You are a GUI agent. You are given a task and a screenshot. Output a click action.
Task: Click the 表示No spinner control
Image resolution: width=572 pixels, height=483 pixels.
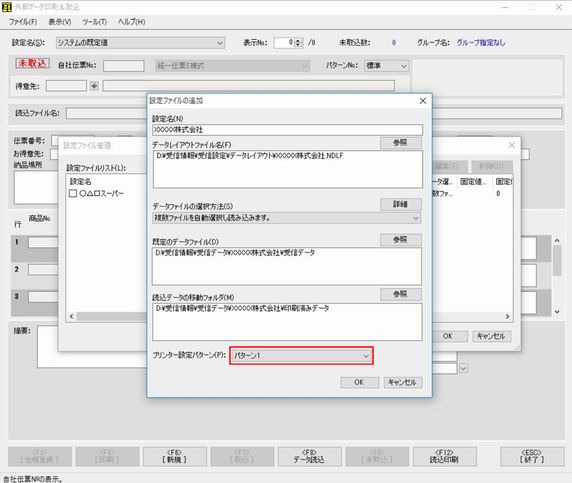pyautogui.click(x=298, y=43)
